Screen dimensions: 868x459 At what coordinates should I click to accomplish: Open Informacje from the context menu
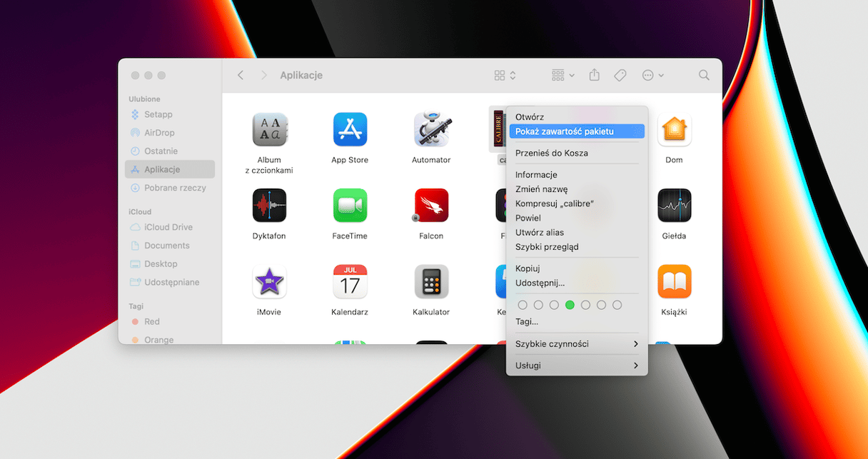[577, 175]
